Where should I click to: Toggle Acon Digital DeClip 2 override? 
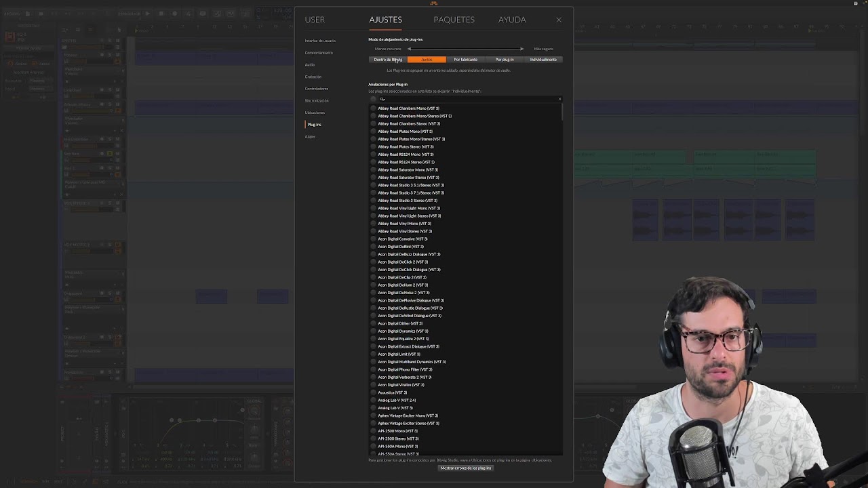click(x=373, y=277)
